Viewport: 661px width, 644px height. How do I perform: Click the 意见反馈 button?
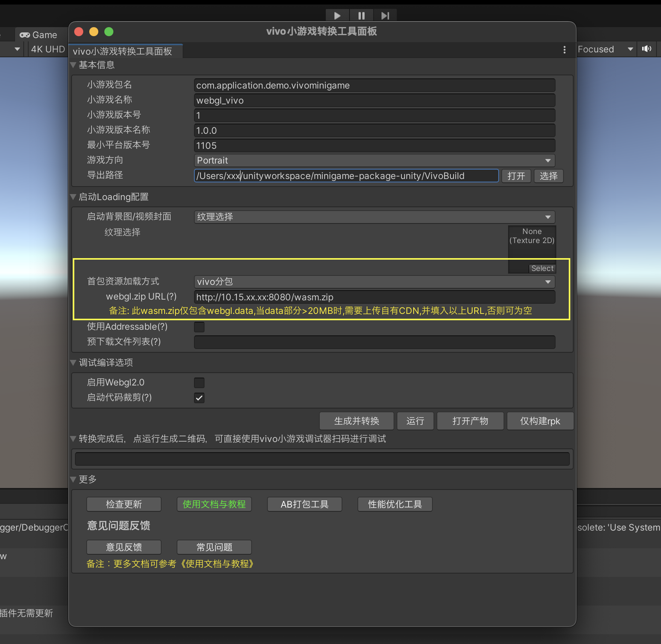tap(124, 547)
